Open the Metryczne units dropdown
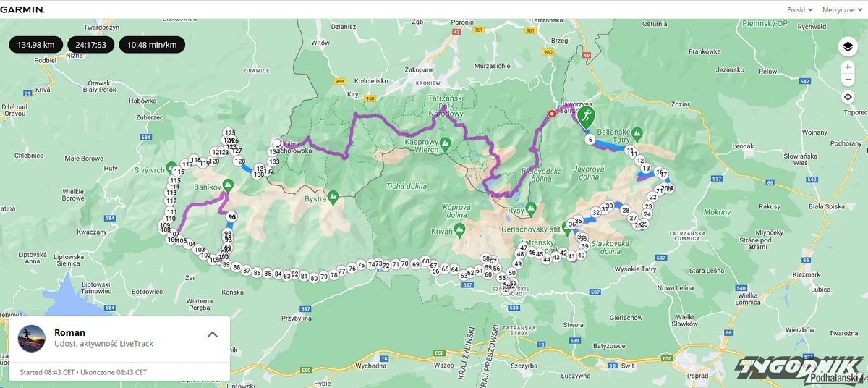The width and height of the screenshot is (868, 388). pyautogui.click(x=843, y=10)
